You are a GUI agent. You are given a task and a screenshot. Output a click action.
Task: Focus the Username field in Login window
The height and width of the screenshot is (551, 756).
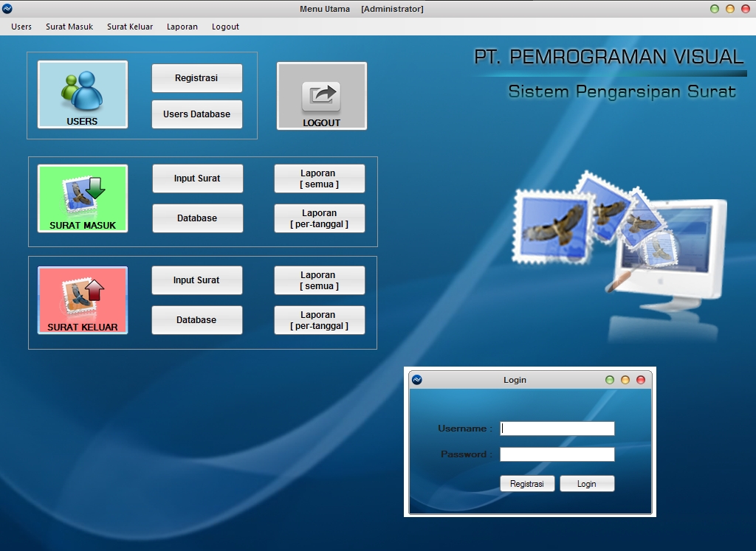click(557, 429)
